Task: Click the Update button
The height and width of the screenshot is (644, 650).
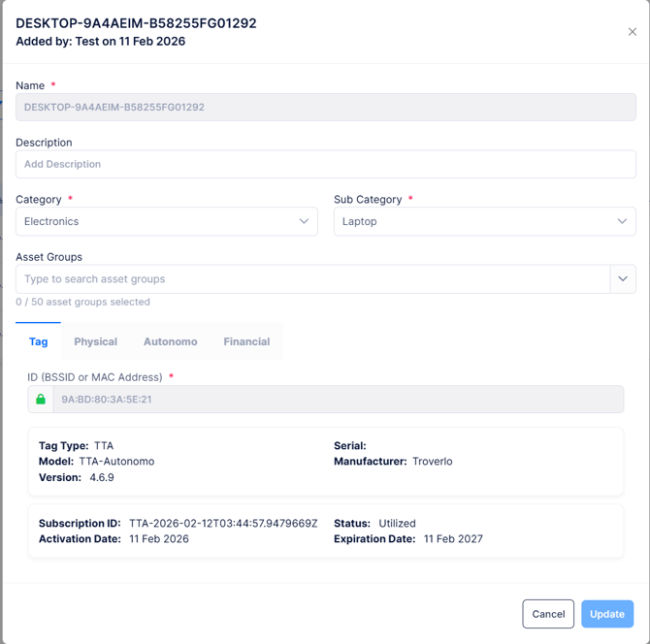Action: 607,614
